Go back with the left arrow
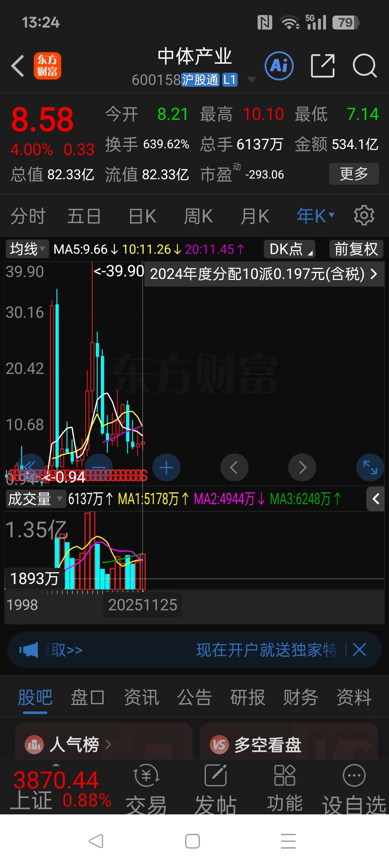The image size is (389, 868). coord(18,66)
